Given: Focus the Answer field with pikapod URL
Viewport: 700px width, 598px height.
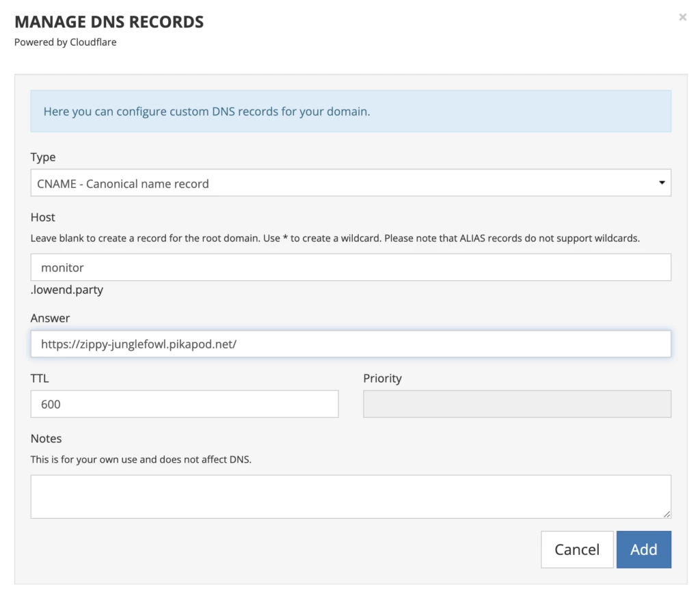Looking at the screenshot, I should (x=350, y=344).
